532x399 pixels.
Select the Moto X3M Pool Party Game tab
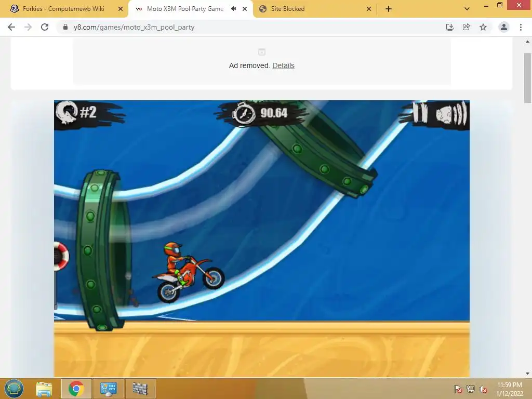pos(185,9)
